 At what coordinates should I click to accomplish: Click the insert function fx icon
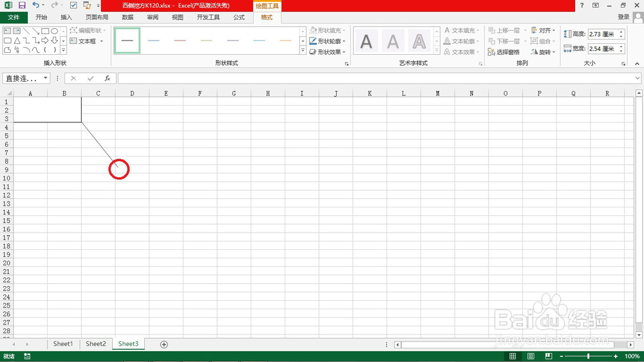coord(107,78)
